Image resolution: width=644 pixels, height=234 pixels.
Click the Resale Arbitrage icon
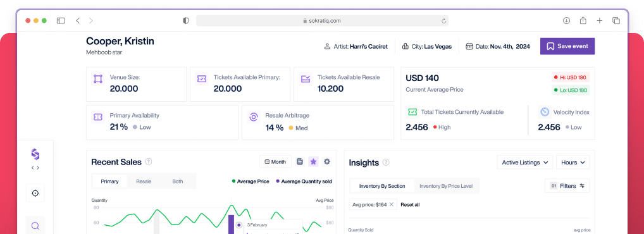254,117
